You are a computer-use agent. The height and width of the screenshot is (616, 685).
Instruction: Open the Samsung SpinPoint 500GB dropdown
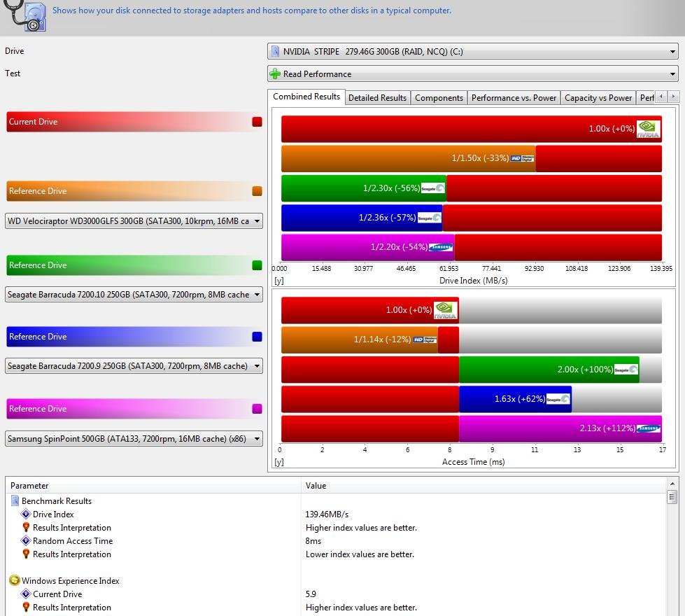[x=134, y=439]
